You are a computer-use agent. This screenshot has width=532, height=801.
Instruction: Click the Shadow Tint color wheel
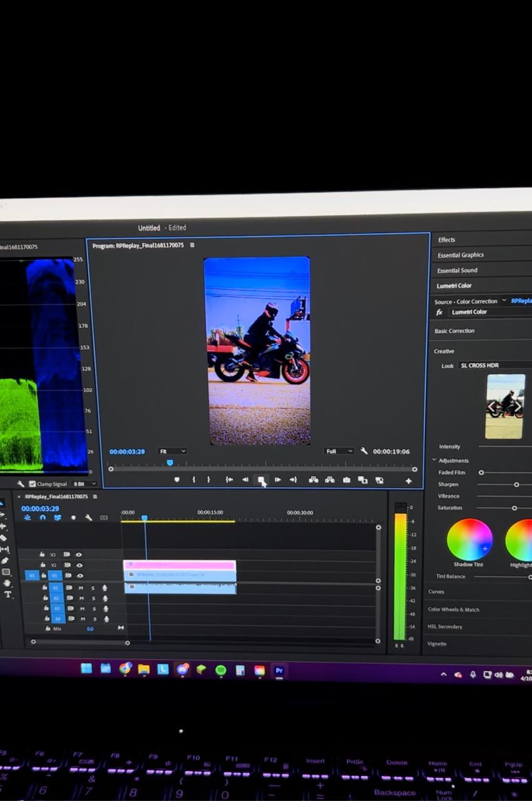click(469, 539)
